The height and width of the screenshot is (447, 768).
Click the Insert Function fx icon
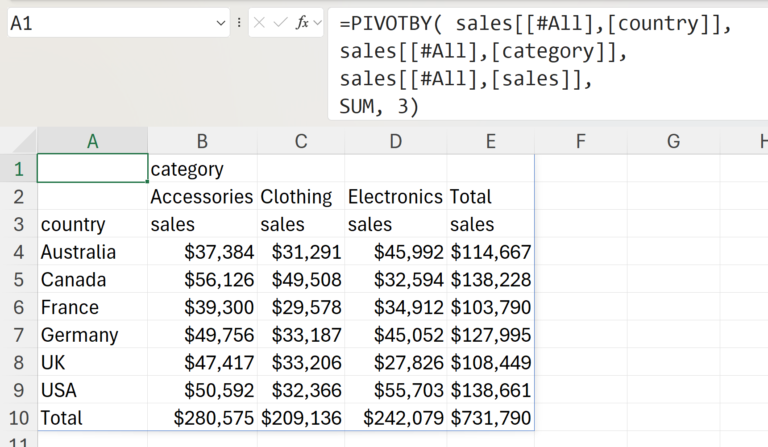[301, 22]
